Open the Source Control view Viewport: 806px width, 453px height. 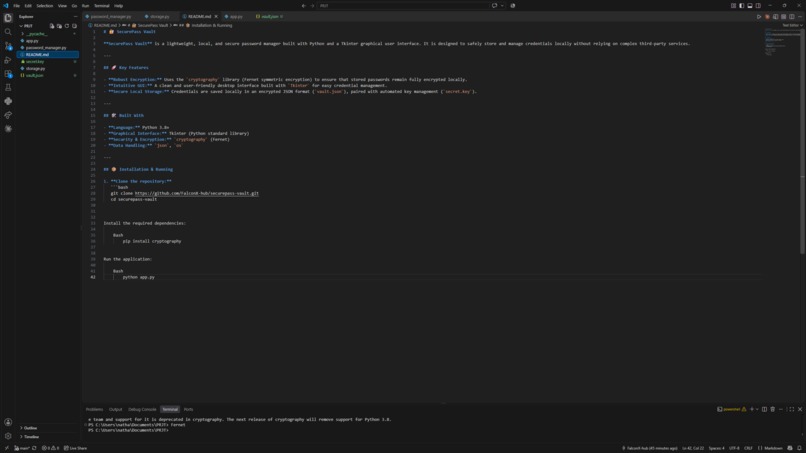point(8,46)
